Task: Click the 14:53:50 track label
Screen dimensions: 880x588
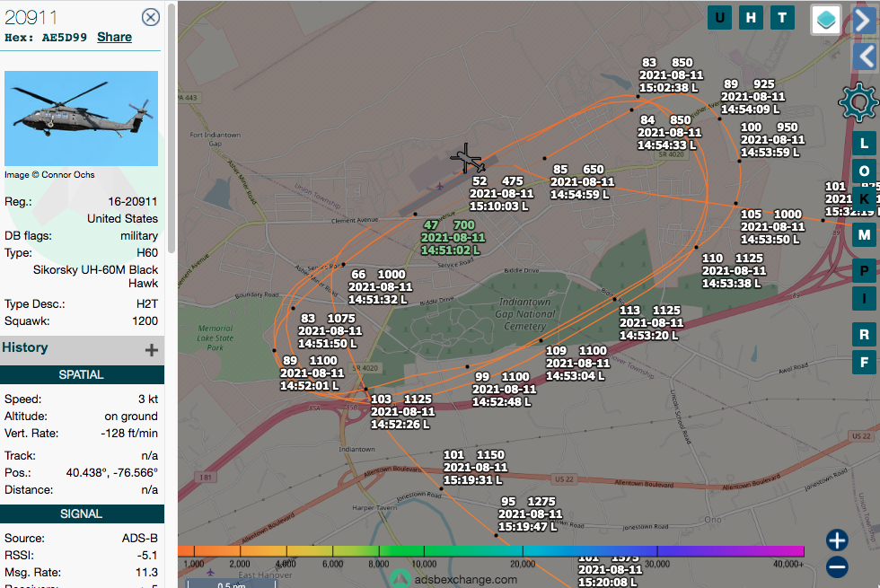Action: [772, 226]
